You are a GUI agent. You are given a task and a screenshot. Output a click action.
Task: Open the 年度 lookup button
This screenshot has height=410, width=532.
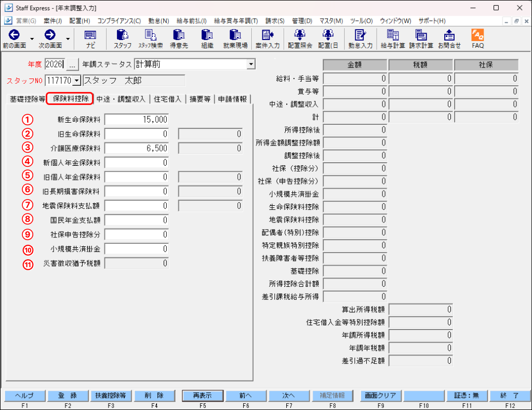tap(72, 64)
